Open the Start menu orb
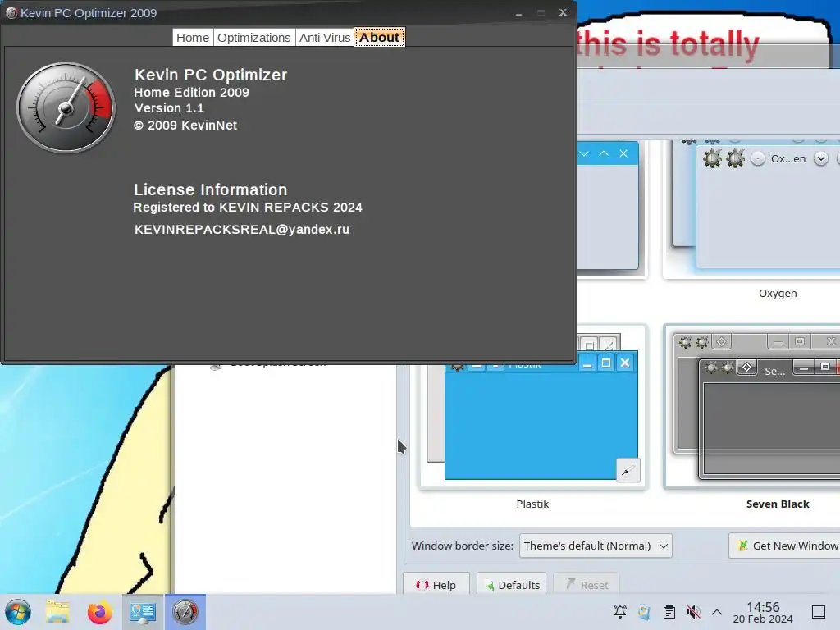 pyautogui.click(x=18, y=612)
